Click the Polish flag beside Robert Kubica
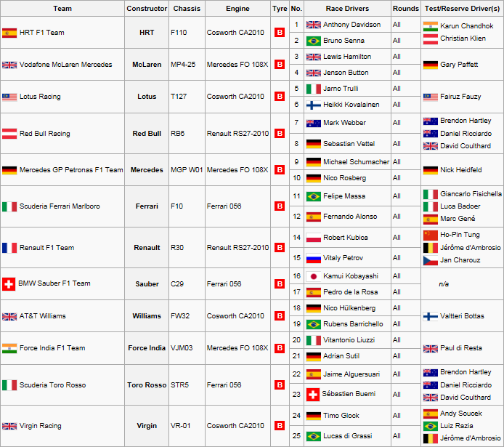The width and height of the screenshot is (504, 447). [x=314, y=238]
